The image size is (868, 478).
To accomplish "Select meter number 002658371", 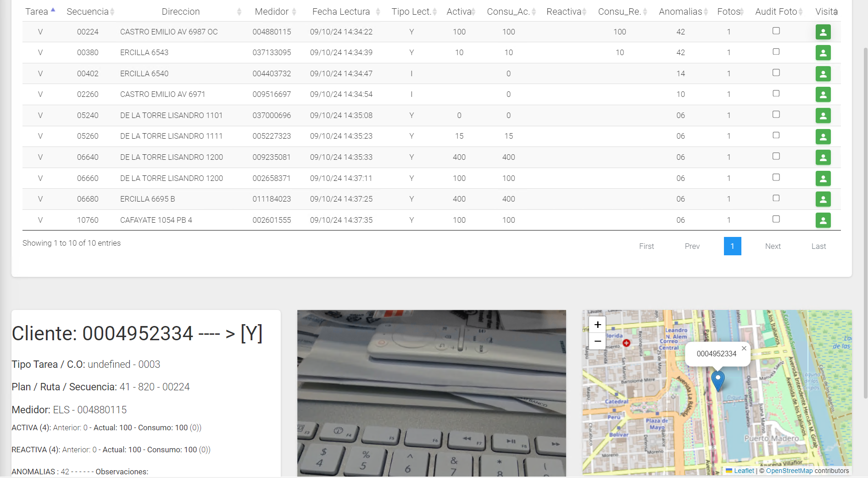I will point(272,178).
